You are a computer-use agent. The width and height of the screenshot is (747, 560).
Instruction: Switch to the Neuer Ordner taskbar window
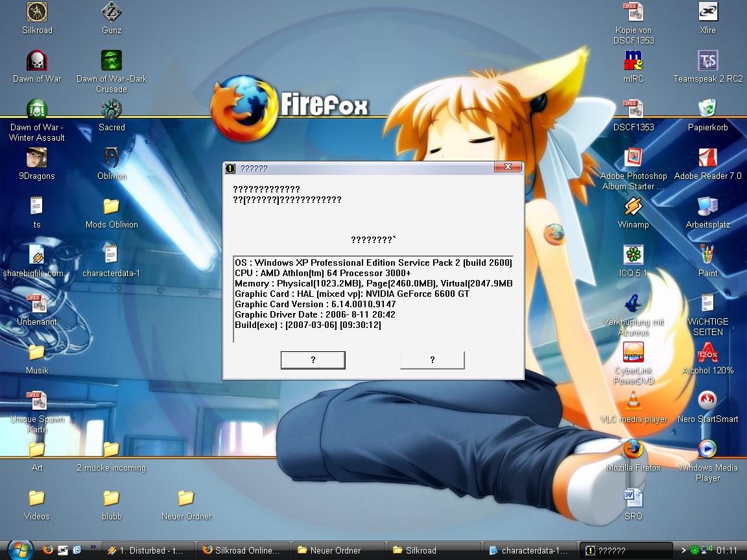[337, 550]
